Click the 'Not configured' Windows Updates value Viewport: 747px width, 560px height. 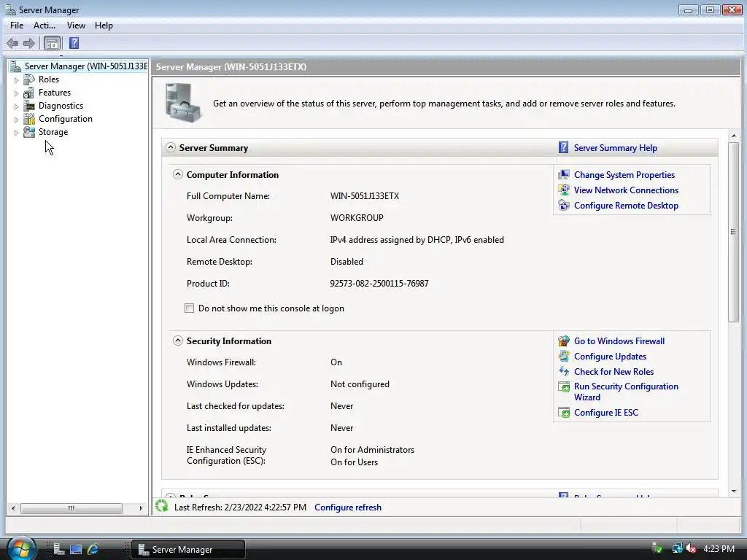(360, 384)
